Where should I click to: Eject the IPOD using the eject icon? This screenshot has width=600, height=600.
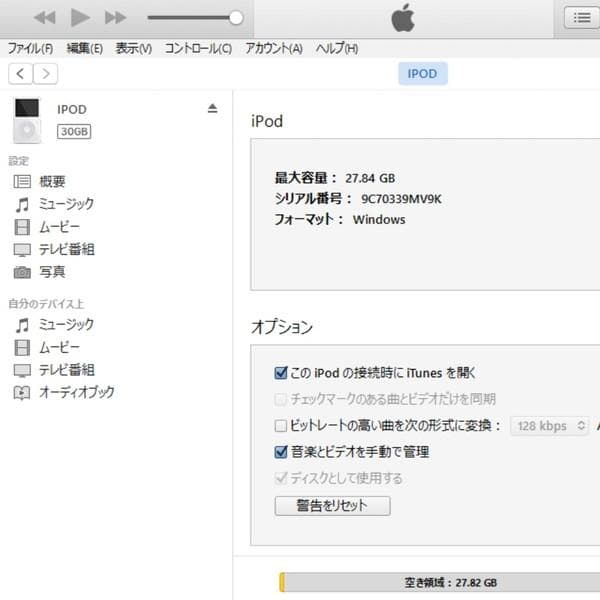click(x=213, y=109)
